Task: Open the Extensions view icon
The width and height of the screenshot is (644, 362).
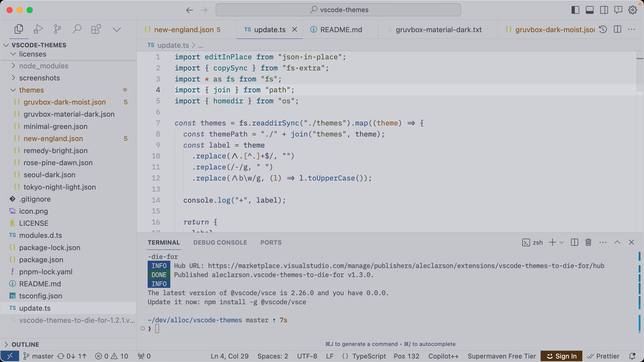Action: pos(96,29)
